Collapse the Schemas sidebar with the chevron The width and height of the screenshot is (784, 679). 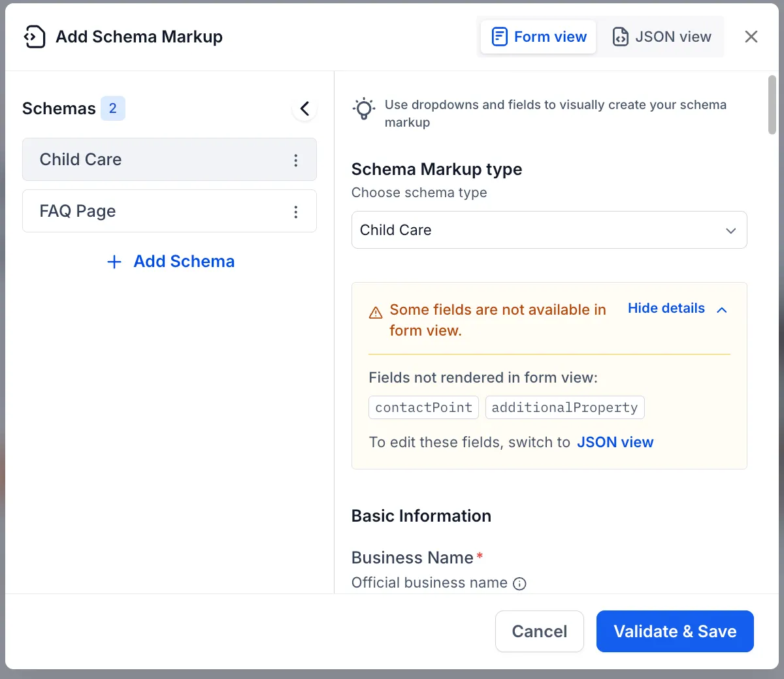(304, 108)
